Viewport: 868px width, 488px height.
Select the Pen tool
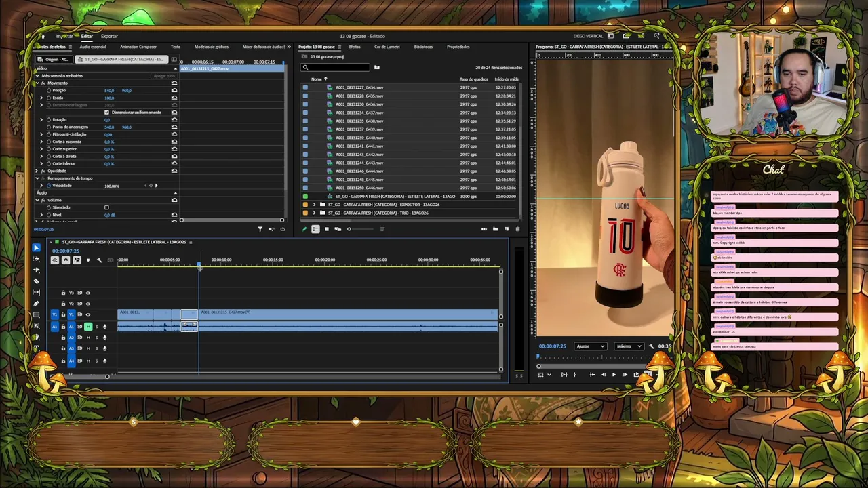tap(37, 304)
